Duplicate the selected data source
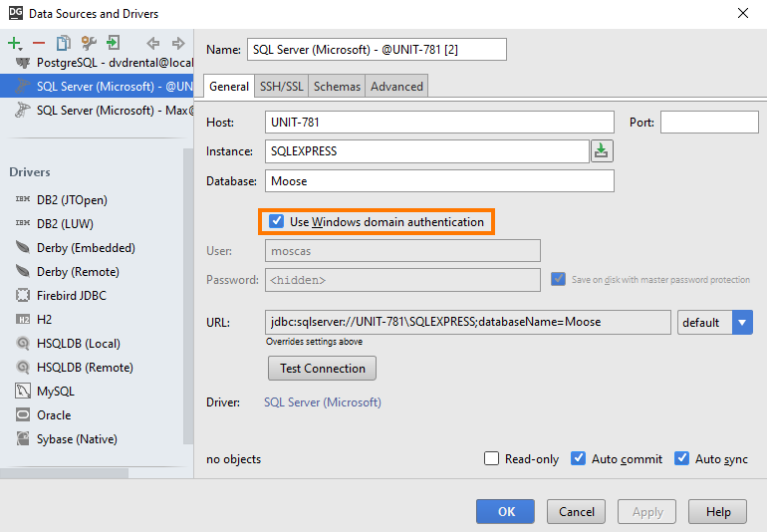This screenshot has height=532, width=767. (64, 43)
